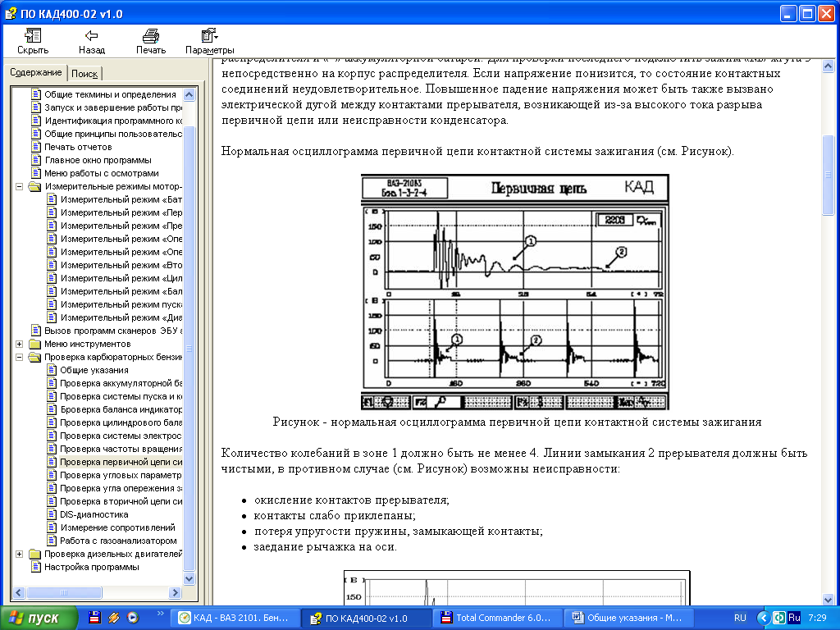This screenshot has width=840, height=630.
Task: Select highlighted Проверка первичной цепи topic
Action: [121, 462]
